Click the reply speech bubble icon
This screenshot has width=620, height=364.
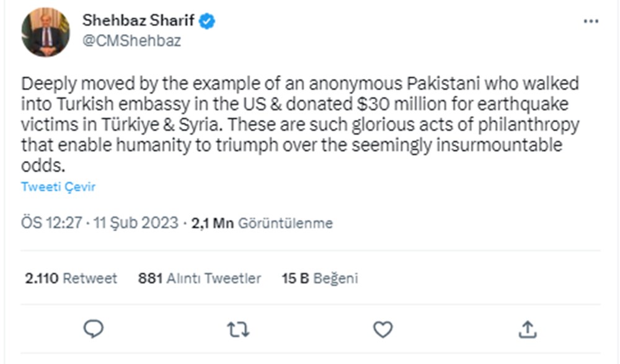click(x=93, y=329)
